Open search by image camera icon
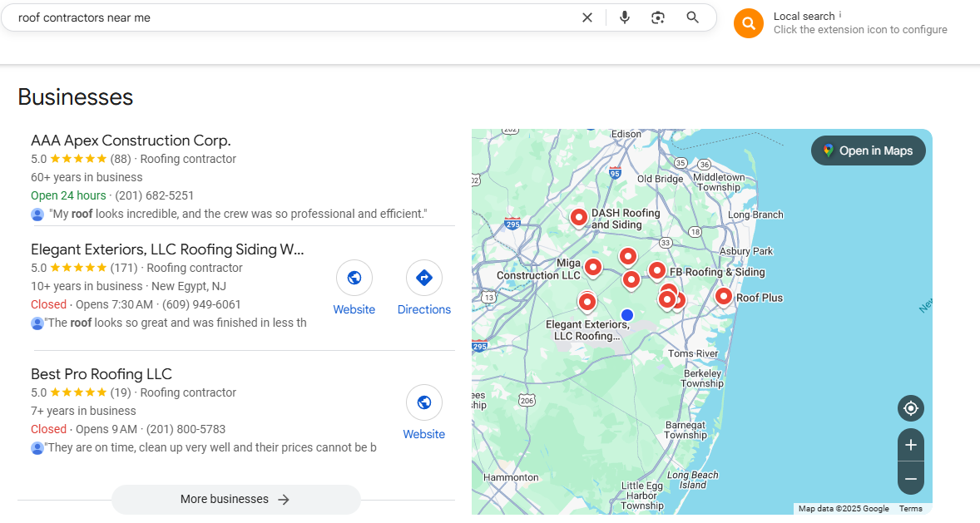 point(657,17)
